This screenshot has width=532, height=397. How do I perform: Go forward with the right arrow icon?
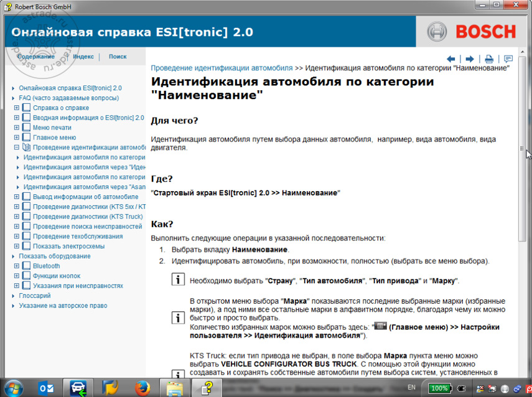[470, 59]
